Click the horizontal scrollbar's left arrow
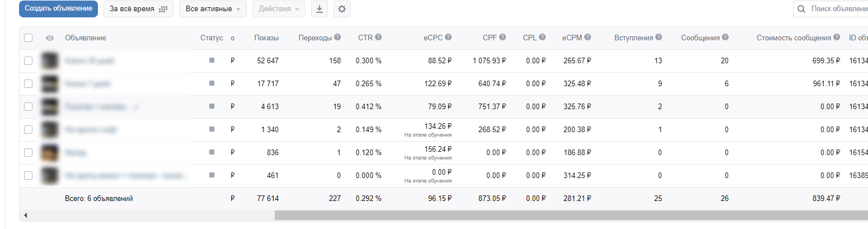 pos(25,215)
